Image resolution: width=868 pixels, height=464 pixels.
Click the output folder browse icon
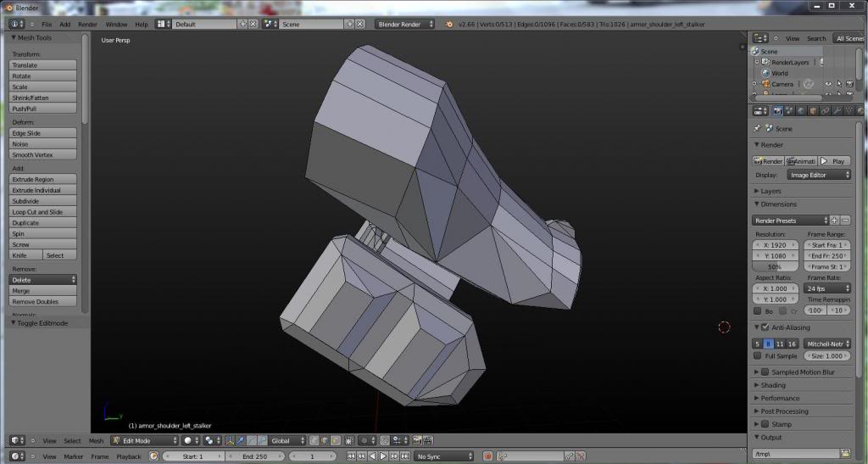click(845, 454)
